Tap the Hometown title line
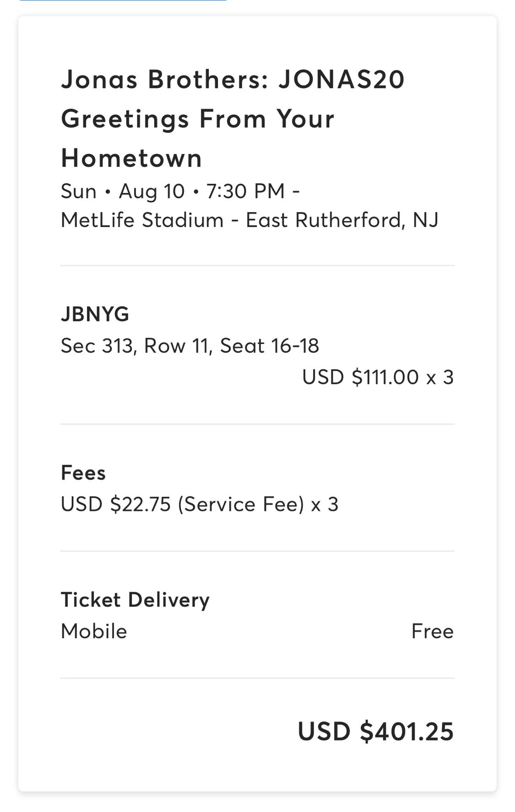Screen dimensions: 515x812 point(132,158)
